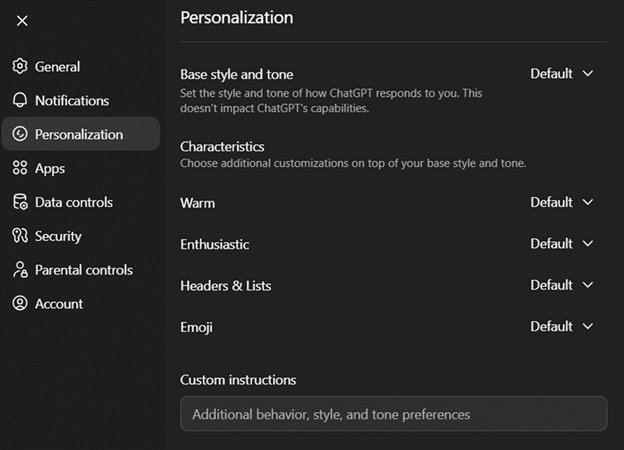Click the Apps grid icon
Viewport: 624px width, 450px height.
20,168
